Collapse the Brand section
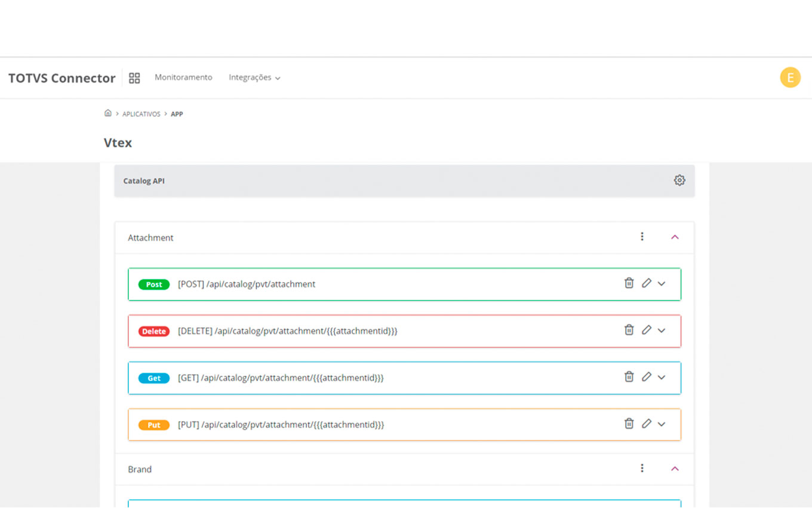The height and width of the screenshot is (508, 812). coord(675,469)
